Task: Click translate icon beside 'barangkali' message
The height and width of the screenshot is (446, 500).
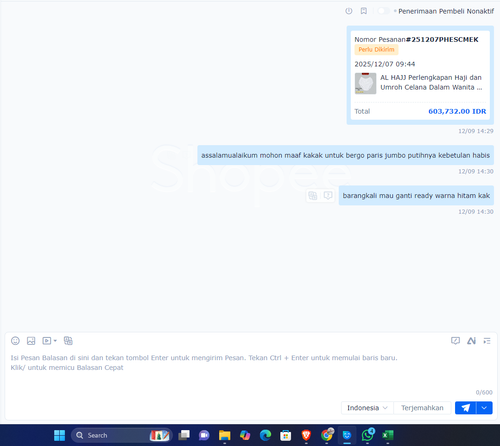Action: 313,195
